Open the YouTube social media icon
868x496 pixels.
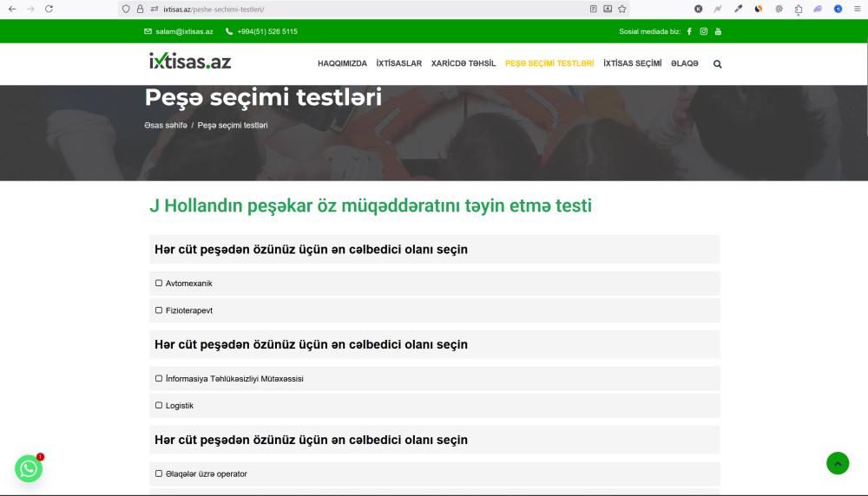tap(718, 31)
